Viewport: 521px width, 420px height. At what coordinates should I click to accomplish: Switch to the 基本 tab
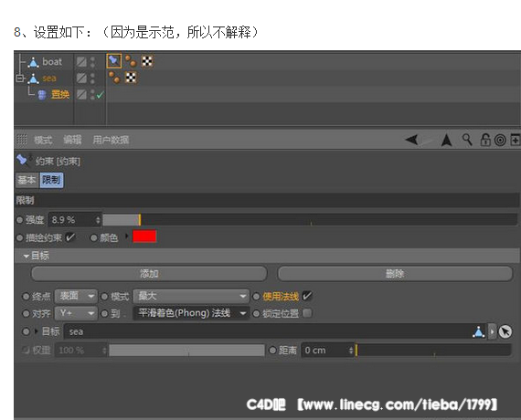tap(27, 180)
